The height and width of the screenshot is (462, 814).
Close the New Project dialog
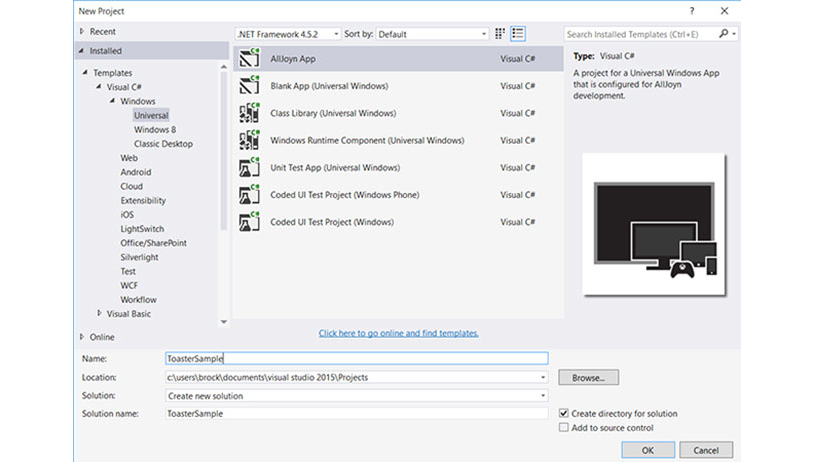click(724, 11)
